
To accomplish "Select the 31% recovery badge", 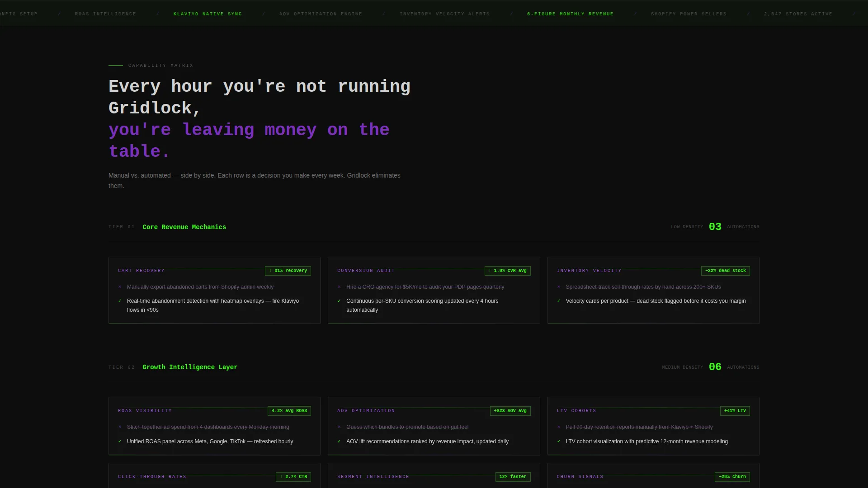I will (288, 271).
